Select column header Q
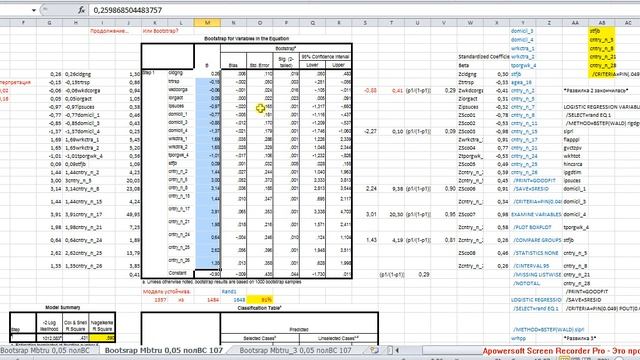640x360 pixels. [x=313, y=23]
